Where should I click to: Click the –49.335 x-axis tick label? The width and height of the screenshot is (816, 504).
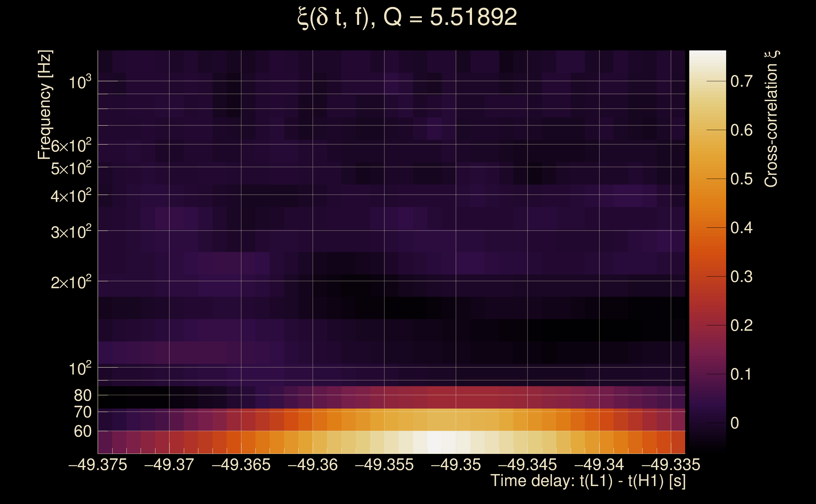671,465
